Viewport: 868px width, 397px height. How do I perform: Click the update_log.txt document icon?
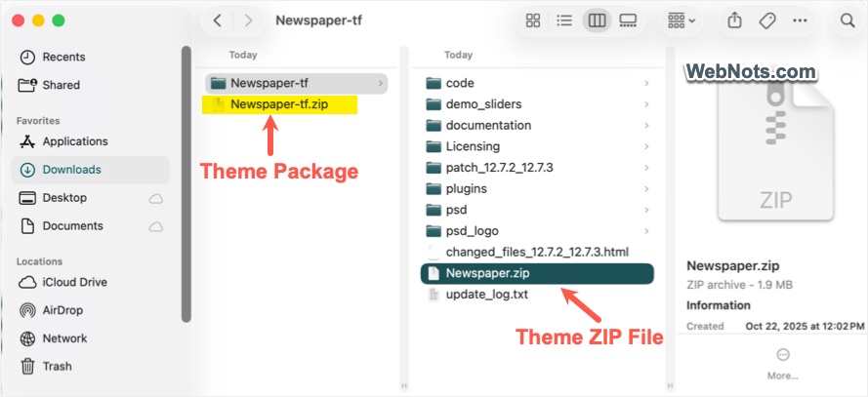434,295
